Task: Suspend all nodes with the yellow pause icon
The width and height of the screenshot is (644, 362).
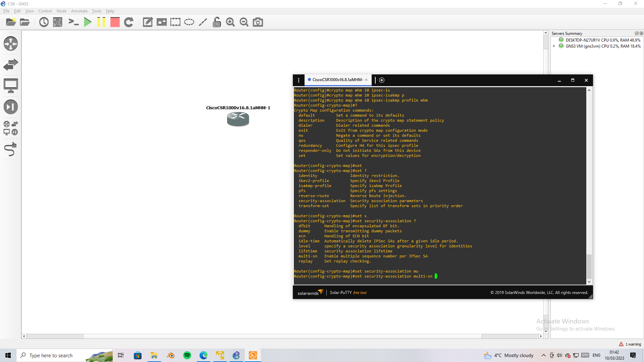Action: [101, 22]
